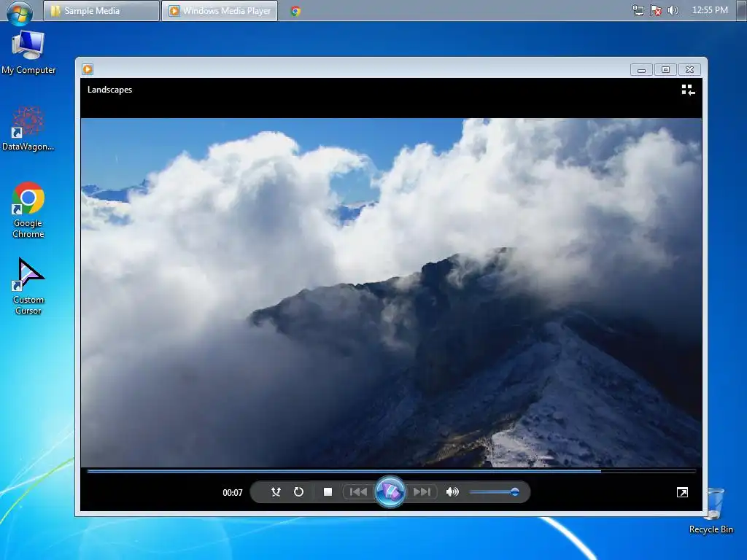Open the Action Center flag icon
This screenshot has width=747, height=560.
[656, 10]
